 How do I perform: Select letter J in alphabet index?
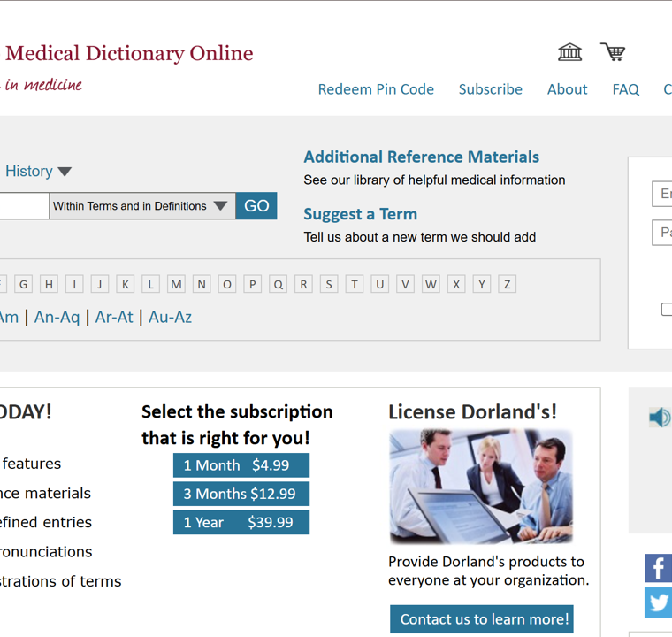(100, 284)
